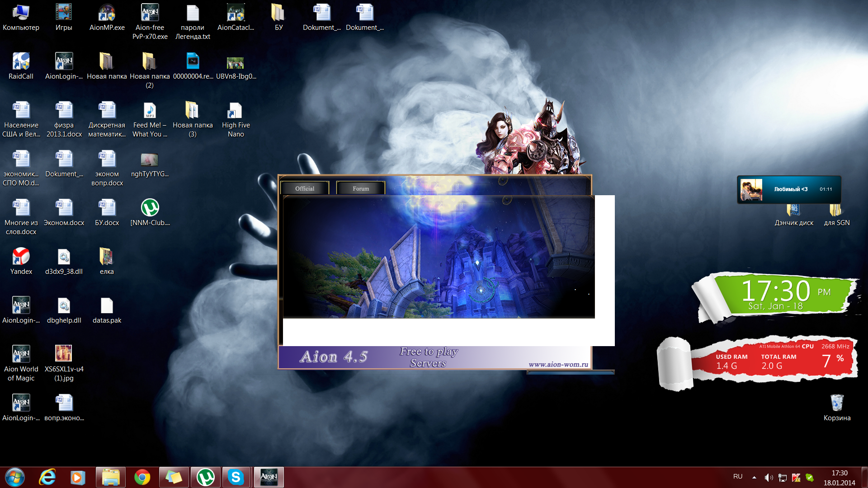Select the dbghelp.dll file

[x=64, y=310]
